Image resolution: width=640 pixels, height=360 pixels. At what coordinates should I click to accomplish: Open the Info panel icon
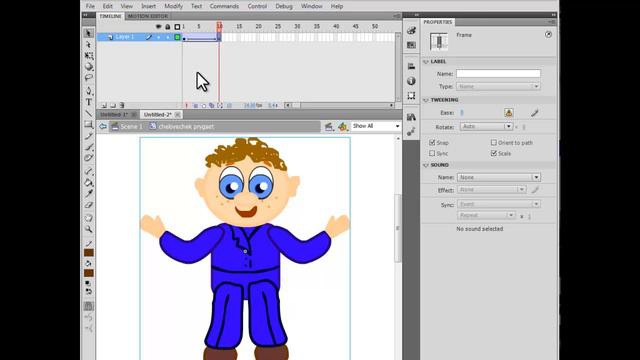click(411, 81)
